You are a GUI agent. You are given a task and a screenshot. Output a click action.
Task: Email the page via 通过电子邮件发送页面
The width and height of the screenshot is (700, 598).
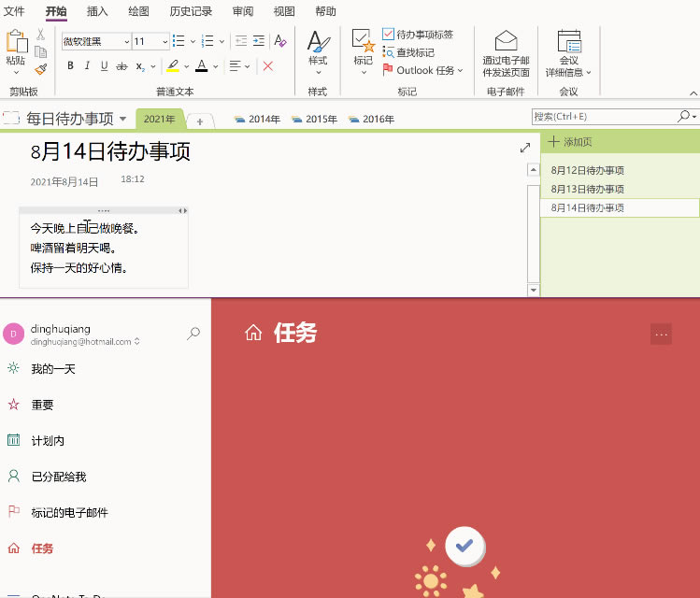tap(506, 53)
